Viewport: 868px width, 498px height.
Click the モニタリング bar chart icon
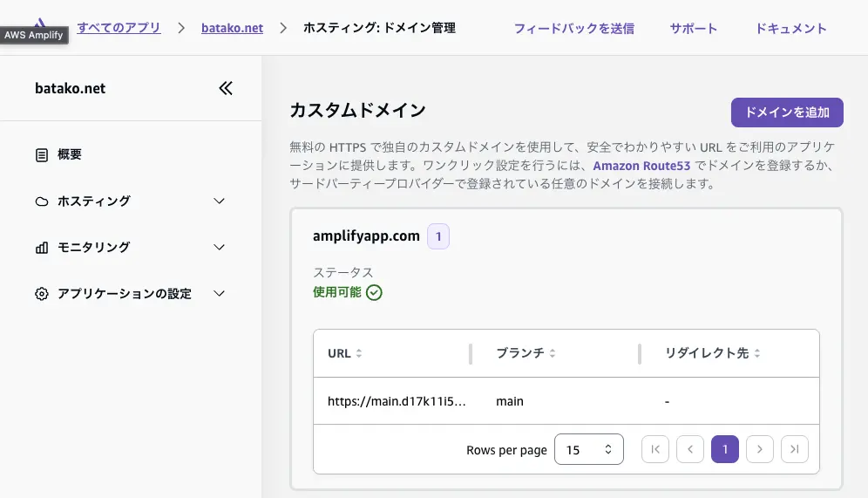(42, 248)
